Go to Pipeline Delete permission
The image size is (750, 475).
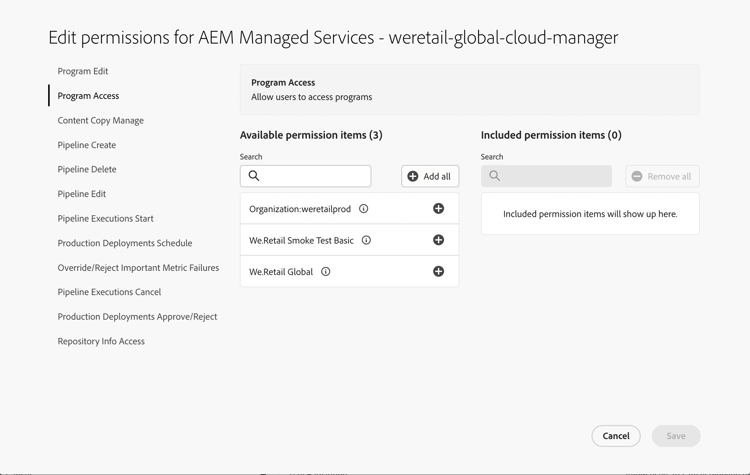coord(87,169)
